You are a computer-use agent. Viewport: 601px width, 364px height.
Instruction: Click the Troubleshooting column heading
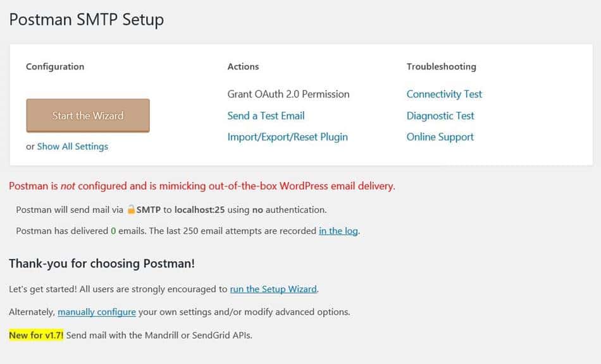tap(442, 66)
